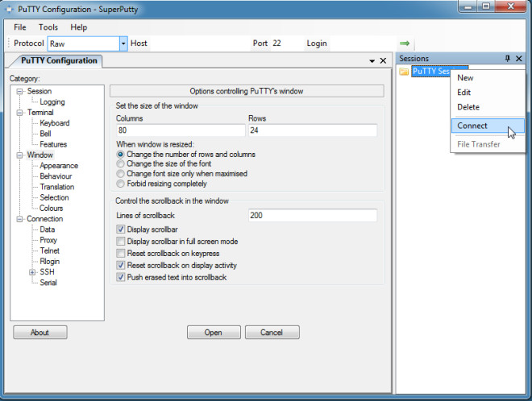Collapse the Session tree node
The width and height of the screenshot is (532, 401).
[19, 91]
